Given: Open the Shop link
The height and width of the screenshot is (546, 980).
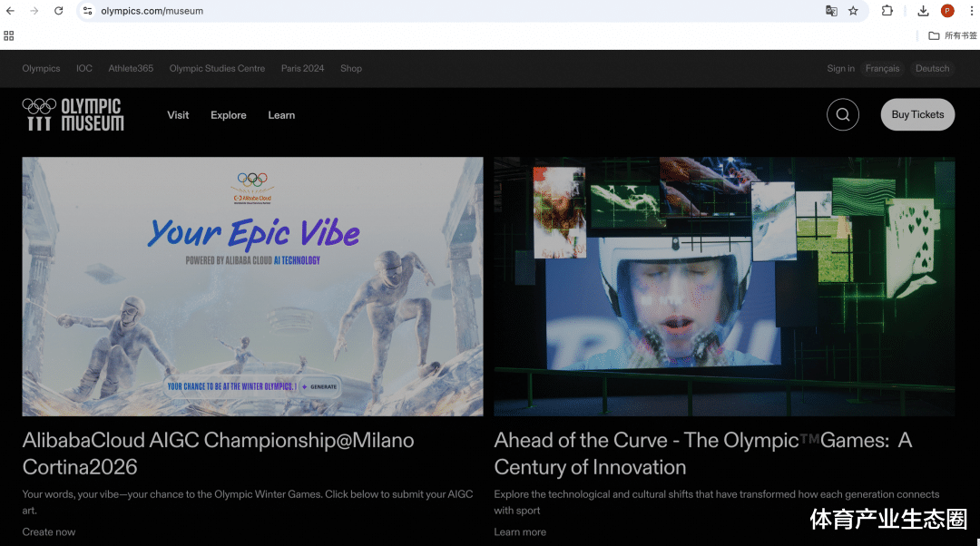Looking at the screenshot, I should pyautogui.click(x=351, y=68).
